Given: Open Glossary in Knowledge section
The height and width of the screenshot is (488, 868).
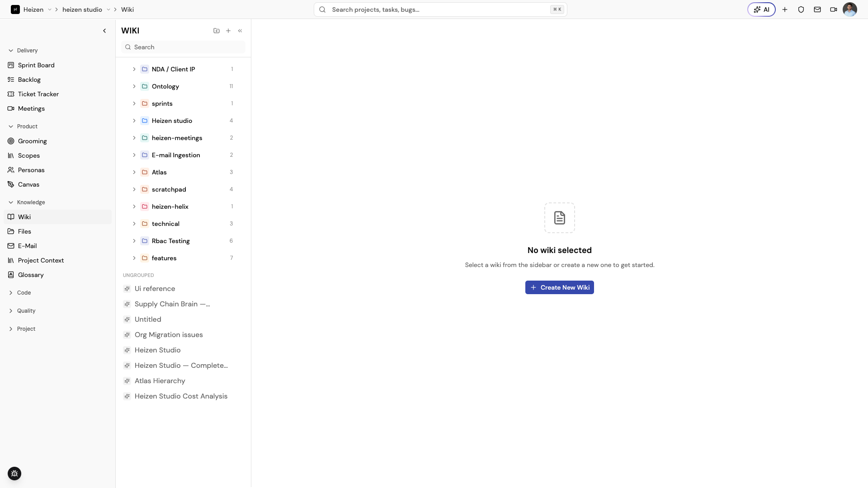Looking at the screenshot, I should (57, 275).
